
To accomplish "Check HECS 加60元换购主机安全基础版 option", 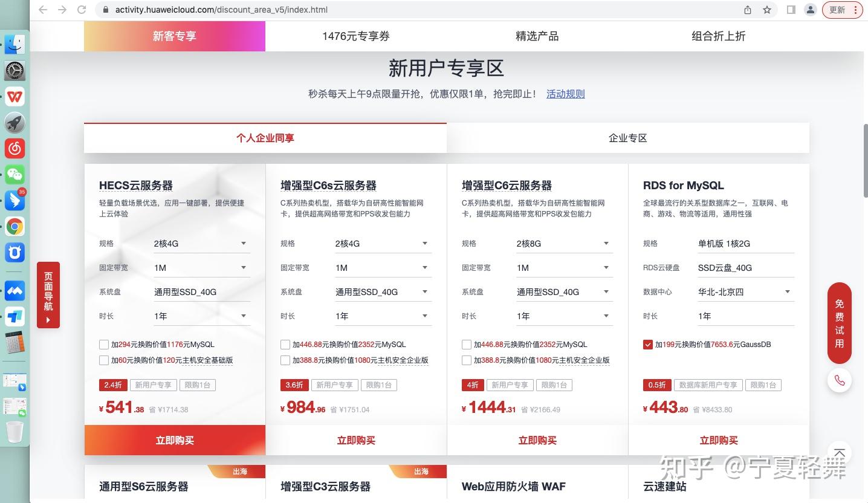I will [104, 360].
